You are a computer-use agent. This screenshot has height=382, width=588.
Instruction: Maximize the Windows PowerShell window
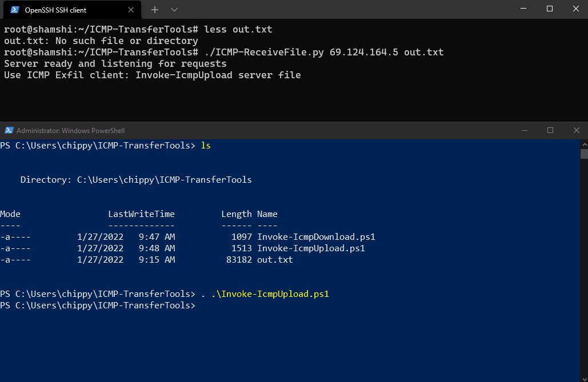tap(550, 130)
